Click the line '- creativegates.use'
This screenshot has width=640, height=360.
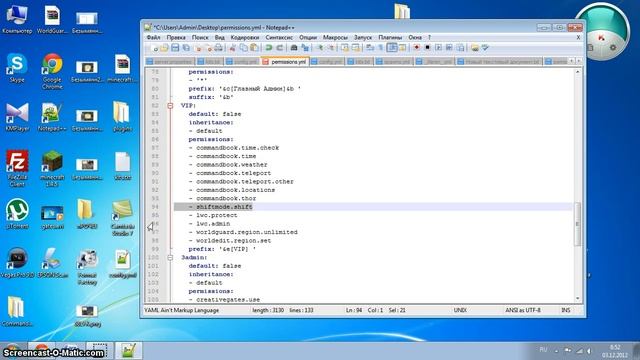pos(224,300)
